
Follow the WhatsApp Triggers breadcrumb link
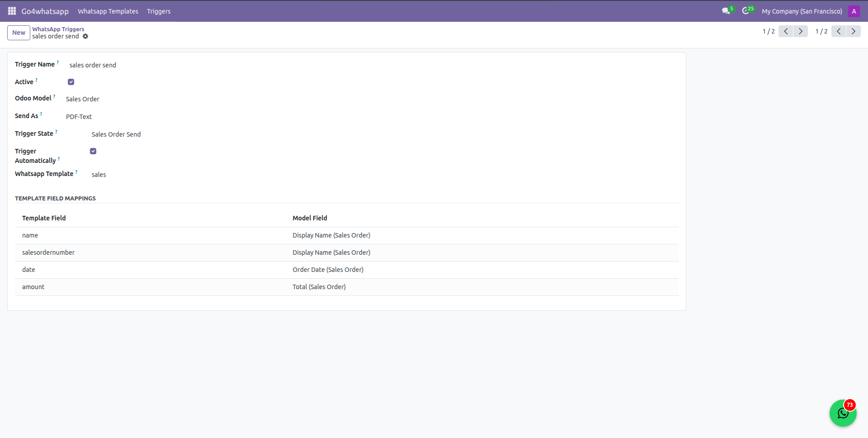58,29
